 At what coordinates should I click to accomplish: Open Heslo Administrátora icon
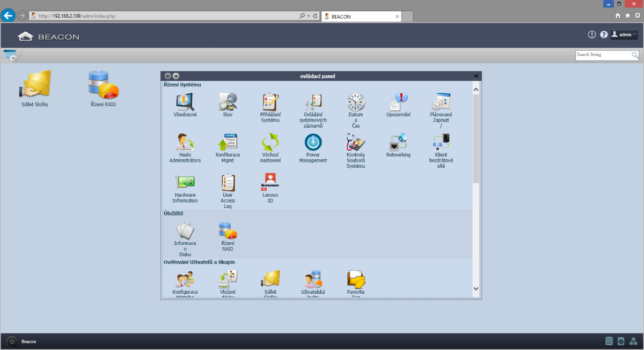pos(185,143)
